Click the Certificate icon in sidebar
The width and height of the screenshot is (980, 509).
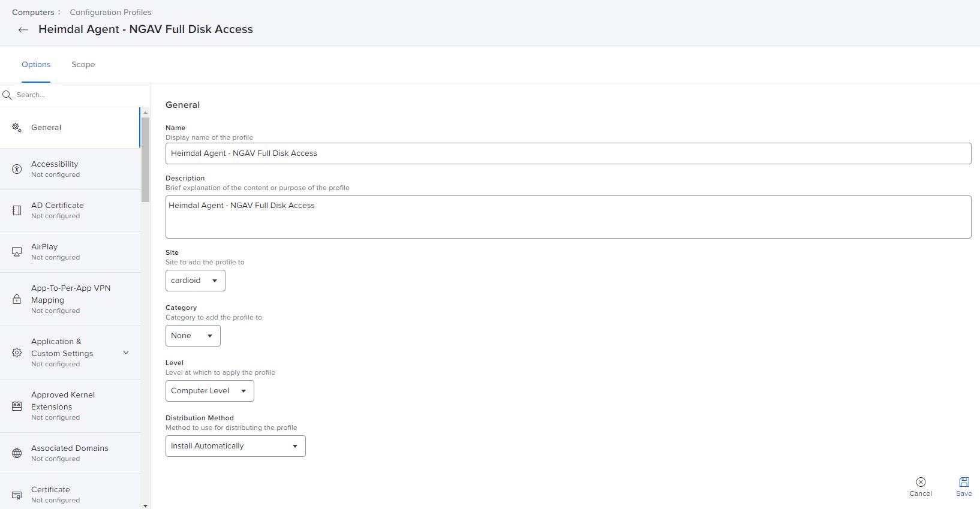click(x=17, y=495)
